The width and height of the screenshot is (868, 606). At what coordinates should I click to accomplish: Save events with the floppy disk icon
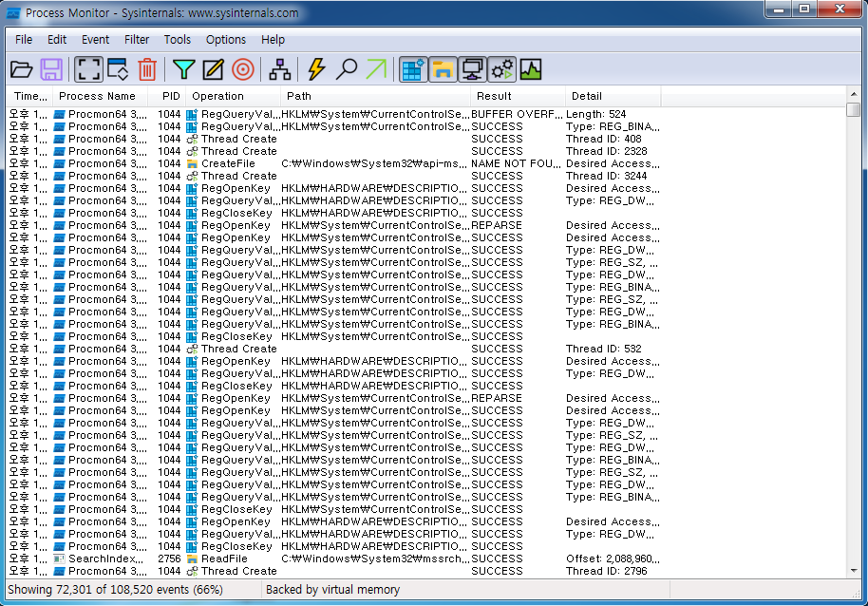pos(51,69)
